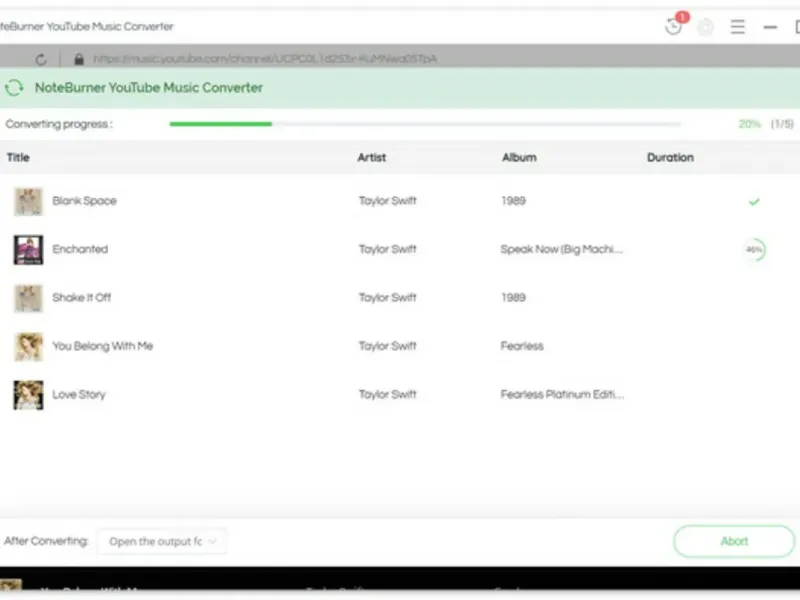
Task: Click the padlock icon beside the URL
Action: [x=79, y=59]
